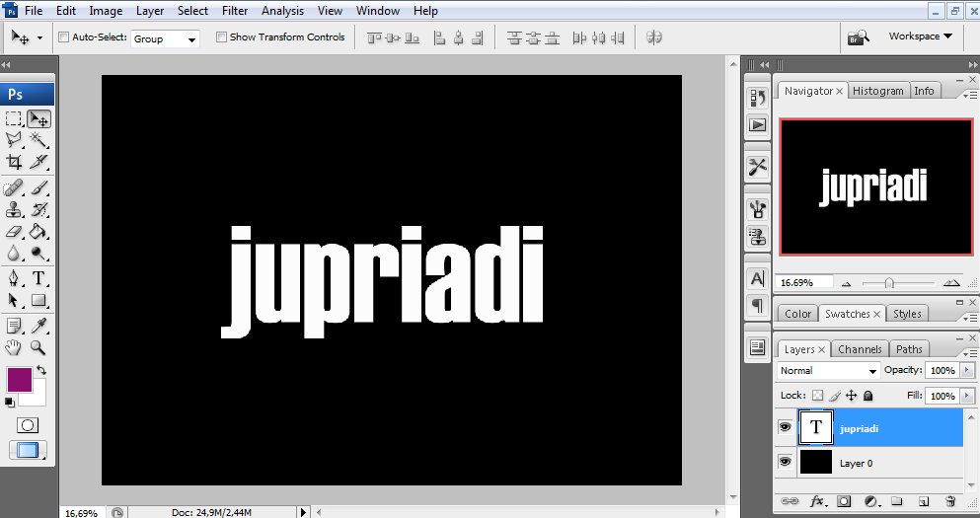980x518 pixels.
Task: Click the Navigator zoom slider
Action: [x=889, y=283]
